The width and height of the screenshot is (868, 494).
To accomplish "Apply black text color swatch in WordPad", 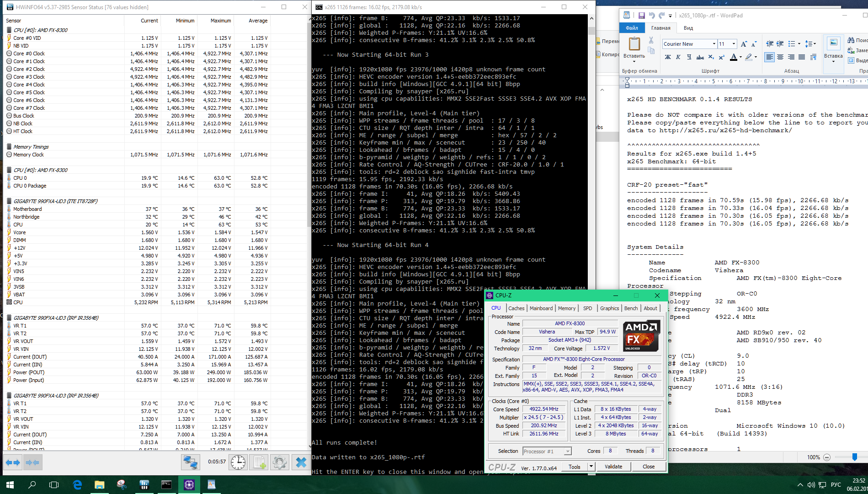I will tap(733, 57).
